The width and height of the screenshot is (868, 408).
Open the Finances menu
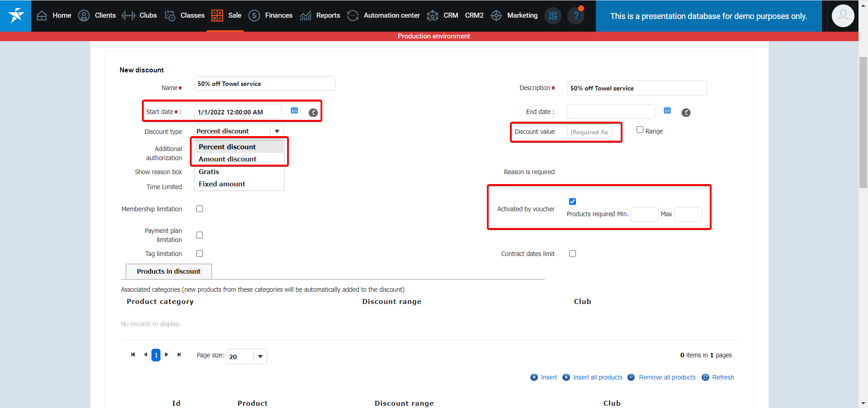point(271,16)
